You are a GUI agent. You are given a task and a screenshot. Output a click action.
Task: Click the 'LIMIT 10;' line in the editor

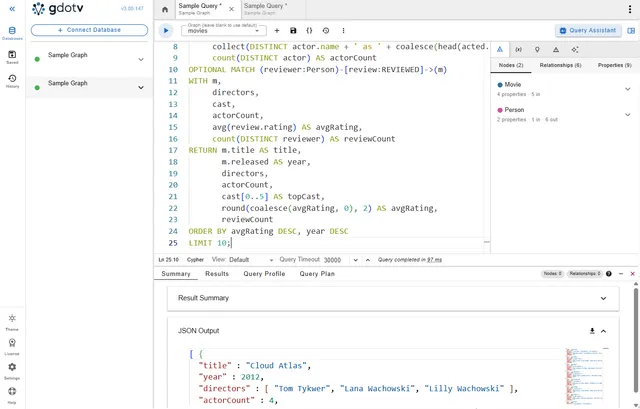tap(210, 243)
